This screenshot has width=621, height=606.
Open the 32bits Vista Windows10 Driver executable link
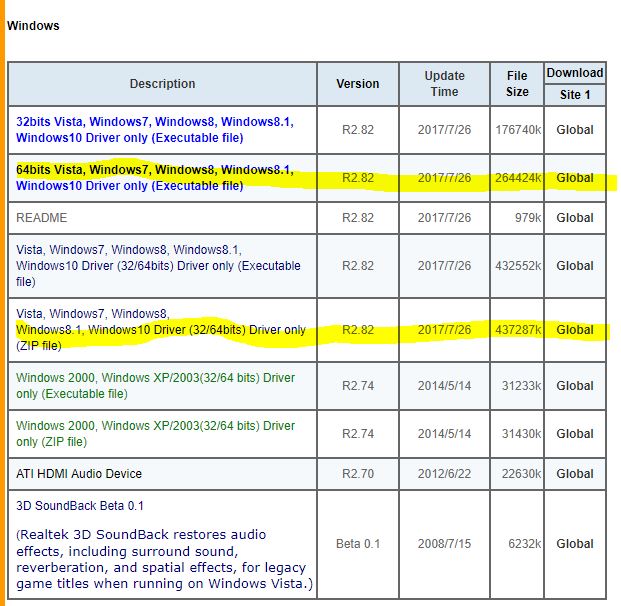pos(155,130)
